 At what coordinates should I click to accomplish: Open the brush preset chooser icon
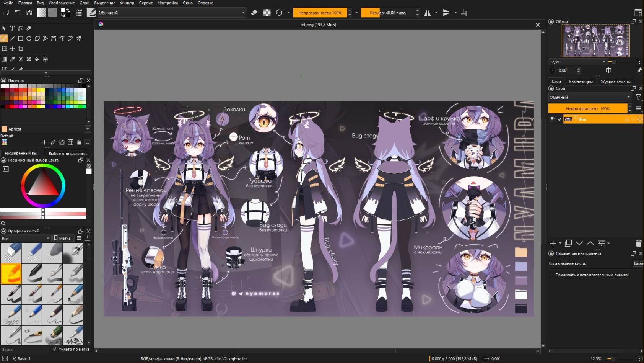click(x=91, y=13)
